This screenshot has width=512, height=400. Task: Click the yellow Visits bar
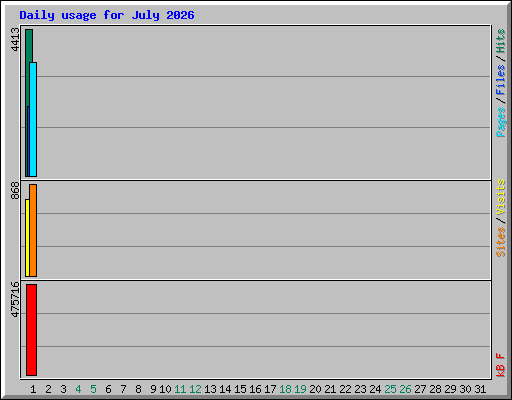[x=27, y=238]
